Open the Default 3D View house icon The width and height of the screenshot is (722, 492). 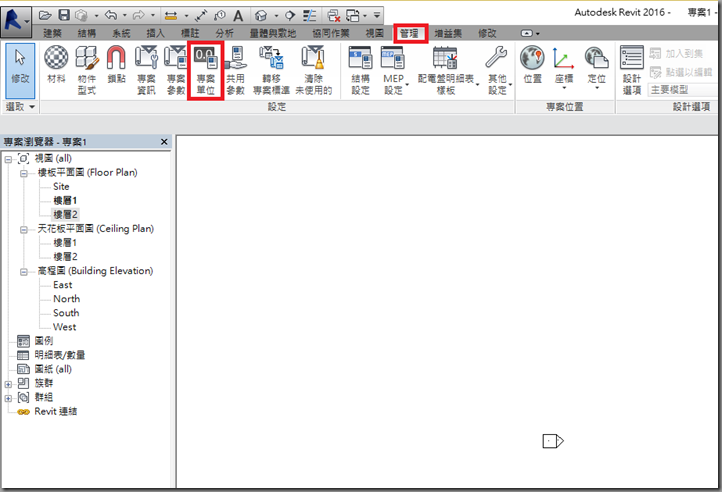(x=261, y=16)
